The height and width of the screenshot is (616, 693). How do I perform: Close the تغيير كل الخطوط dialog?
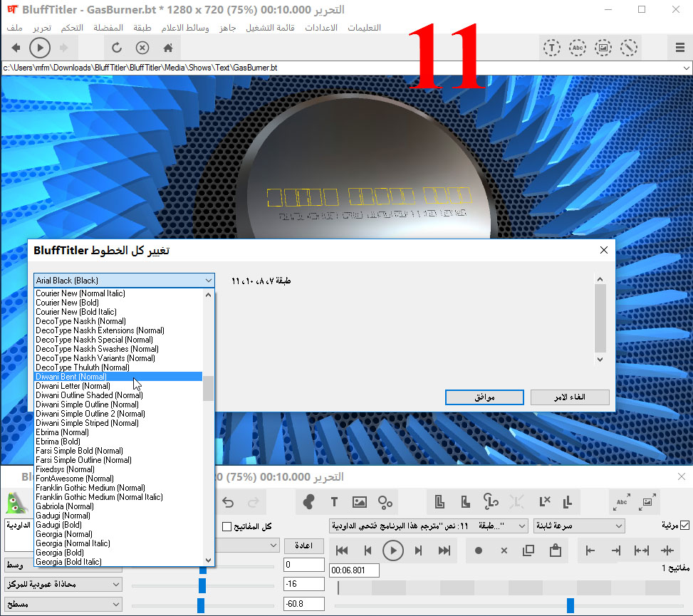point(604,250)
